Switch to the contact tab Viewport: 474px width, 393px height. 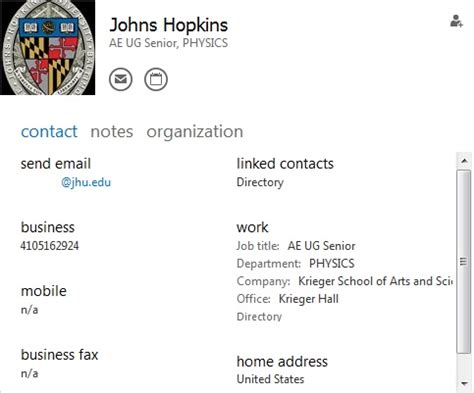49,131
